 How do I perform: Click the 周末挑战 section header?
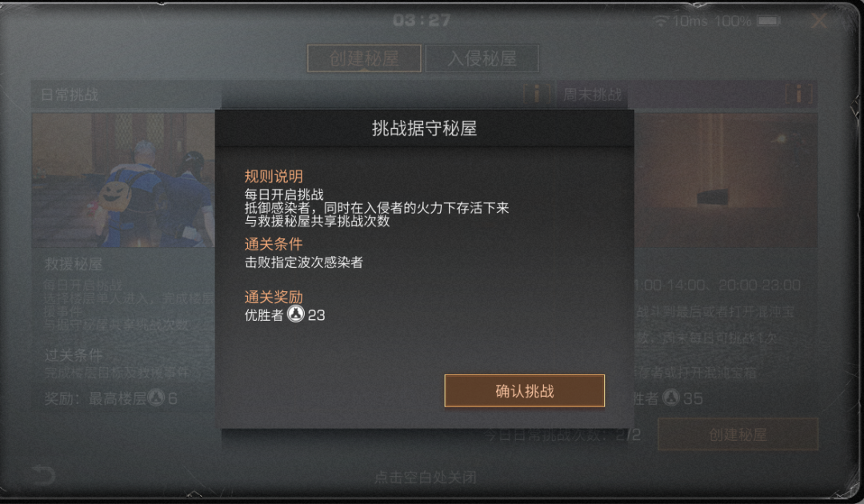click(592, 94)
